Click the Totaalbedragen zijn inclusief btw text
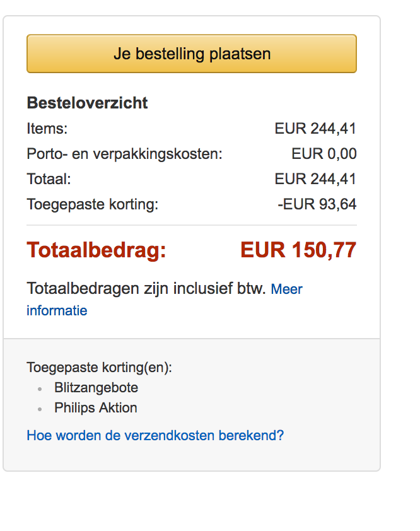 (x=146, y=289)
